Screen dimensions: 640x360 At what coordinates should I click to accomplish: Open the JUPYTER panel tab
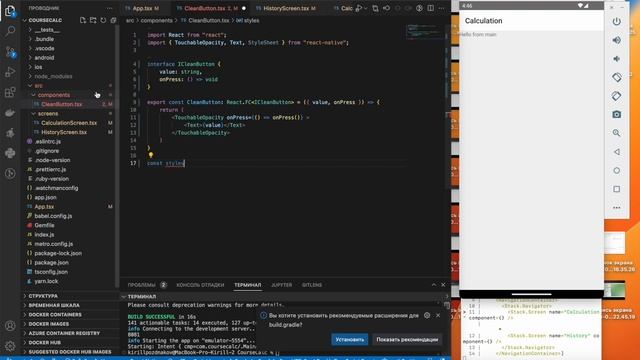pos(281,285)
